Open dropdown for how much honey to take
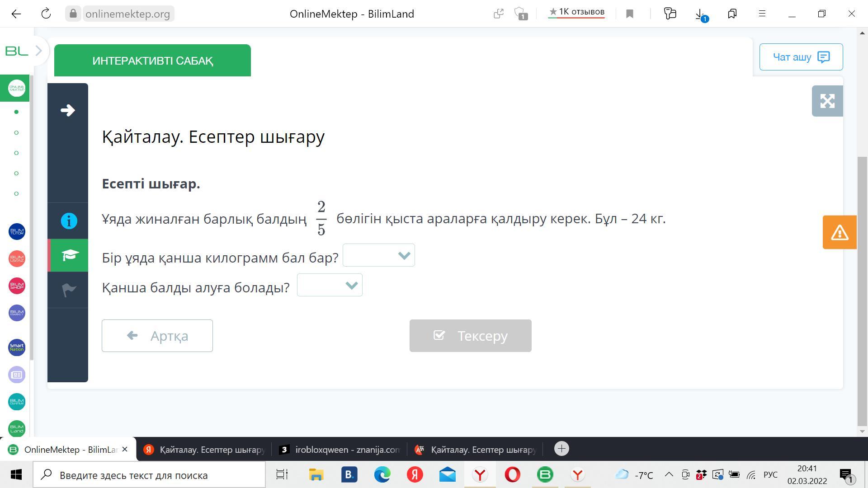This screenshot has width=868, height=488. 330,285
